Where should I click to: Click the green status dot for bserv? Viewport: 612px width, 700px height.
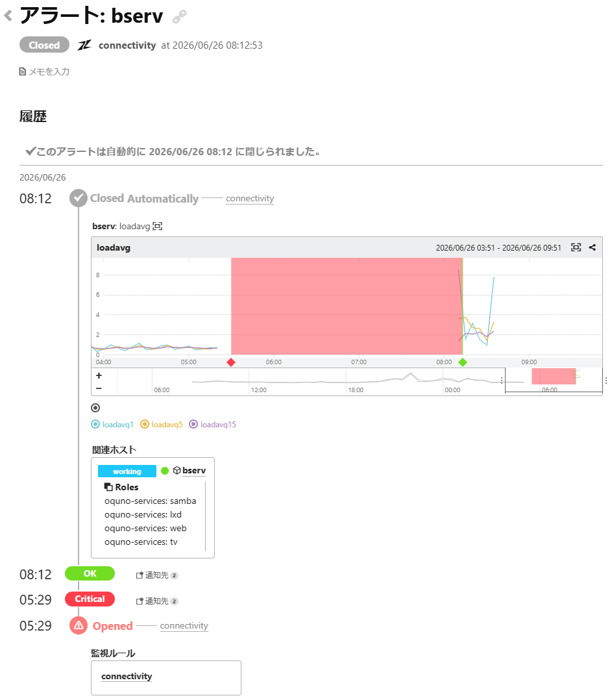click(165, 471)
